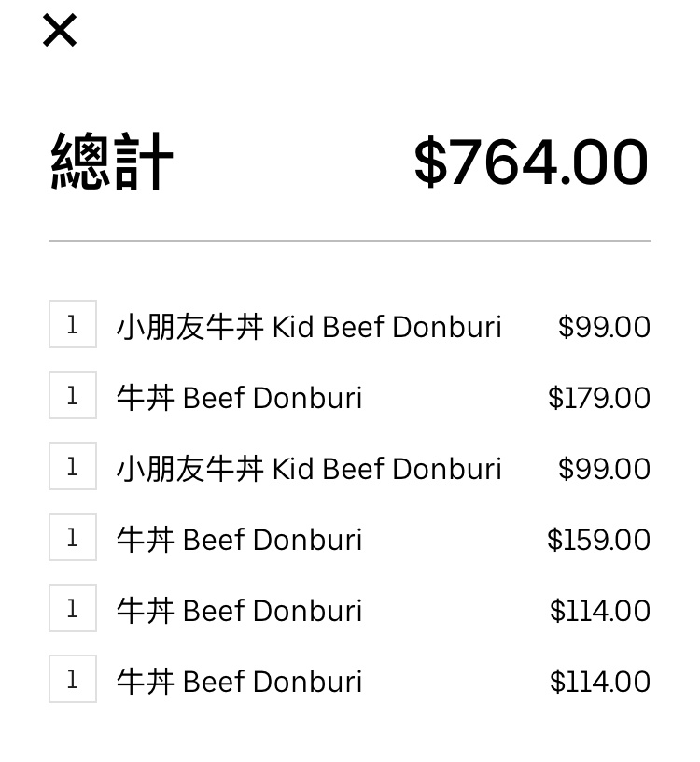Viewport: 700px width, 762px height.
Task: Click the last $114.00 price
Action: click(x=600, y=682)
